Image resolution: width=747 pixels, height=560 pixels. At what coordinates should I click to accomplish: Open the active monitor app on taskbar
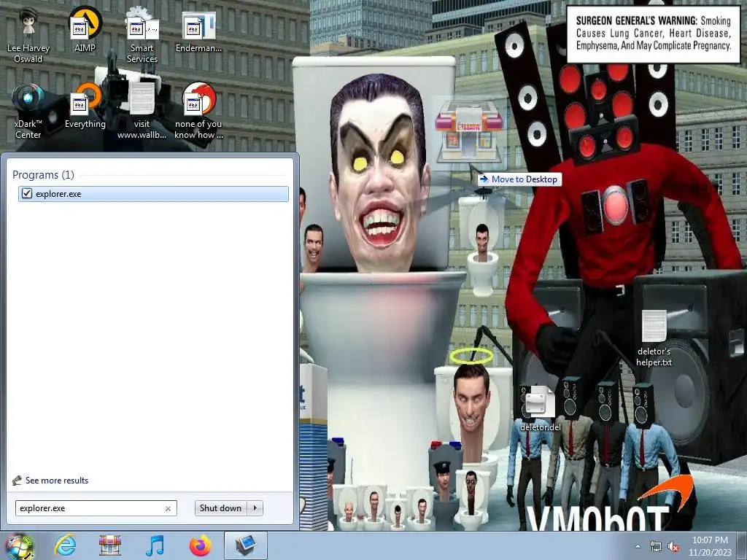coord(245,545)
